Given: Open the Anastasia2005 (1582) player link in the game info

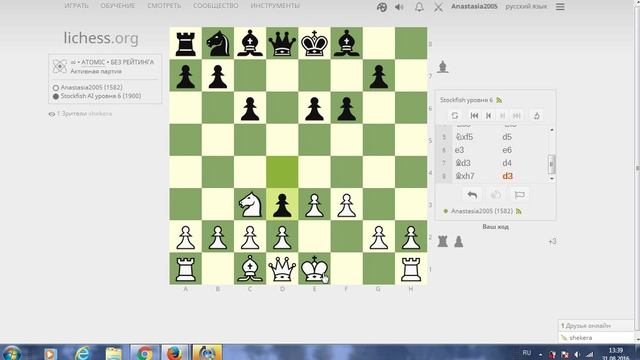Looking at the screenshot, I should 91,87.
